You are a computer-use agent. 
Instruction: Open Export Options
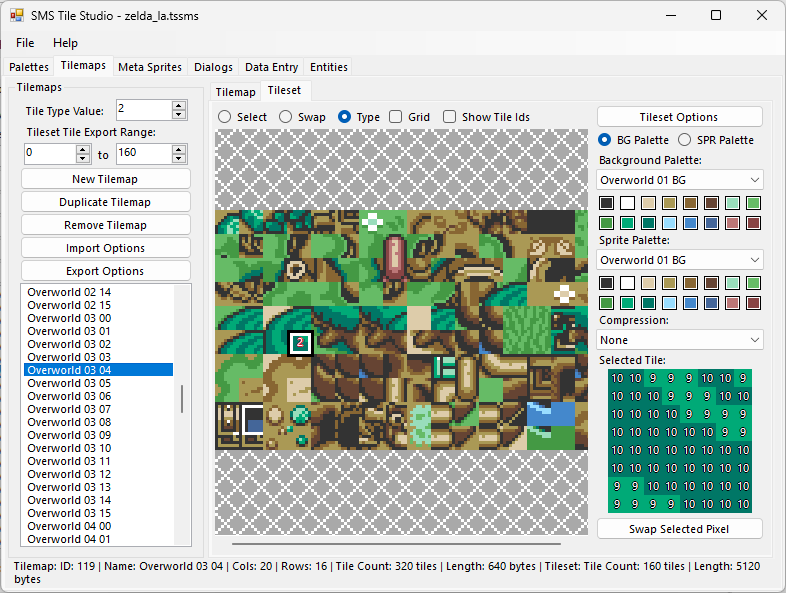(x=105, y=271)
